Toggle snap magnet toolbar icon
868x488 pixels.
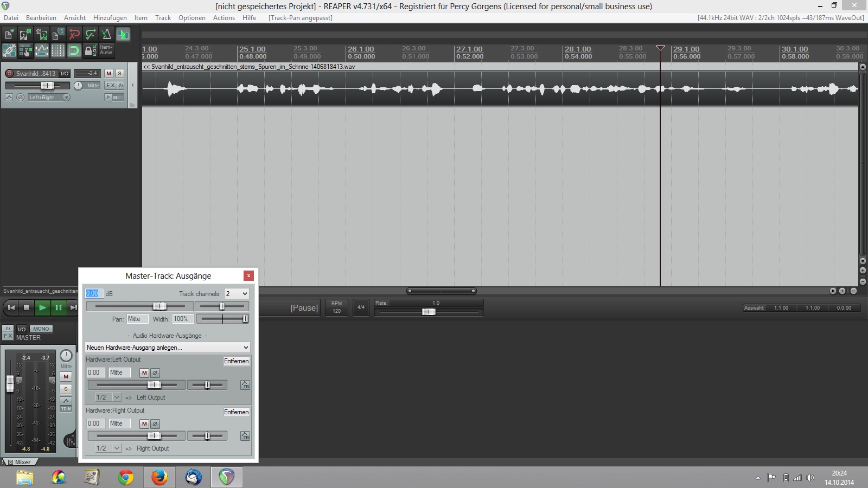(74, 50)
